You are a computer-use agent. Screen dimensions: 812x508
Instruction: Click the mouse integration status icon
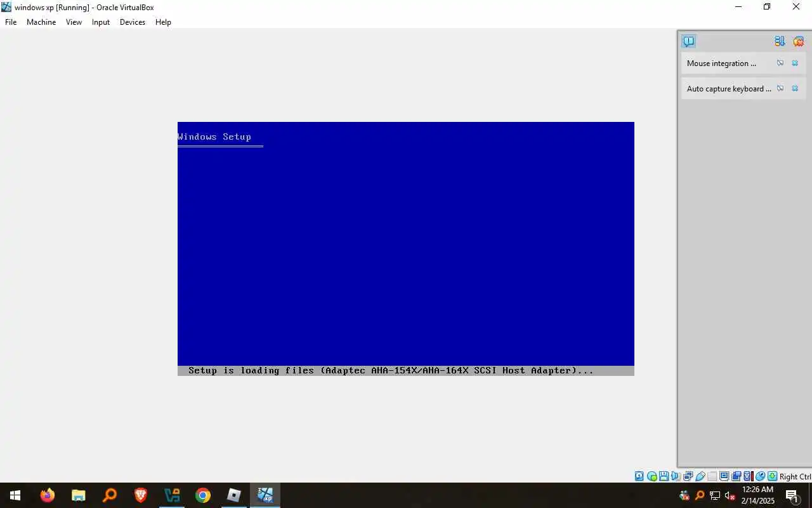click(x=761, y=476)
